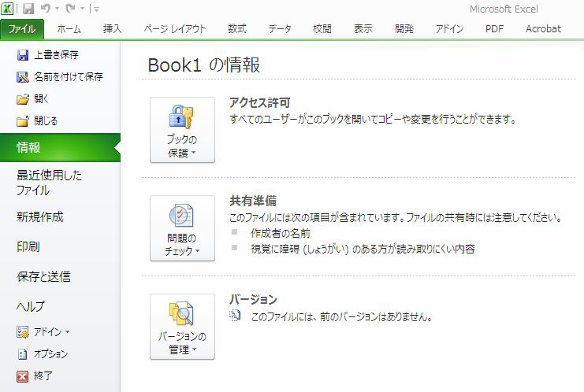Switch to the Acrobat ribbon tab
This screenshot has width=584, height=392.
point(543,29)
